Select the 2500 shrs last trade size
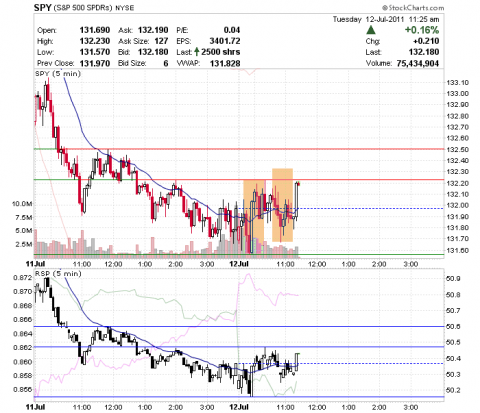This screenshot has height=413, width=480. (220, 52)
